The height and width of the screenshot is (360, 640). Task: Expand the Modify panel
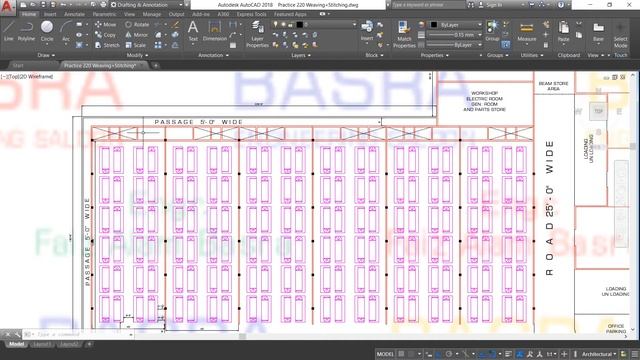pos(138,55)
